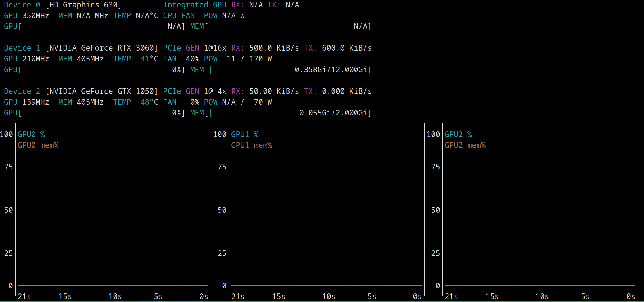Click Device 2 'FAN 0%' reading

[x=181, y=102]
